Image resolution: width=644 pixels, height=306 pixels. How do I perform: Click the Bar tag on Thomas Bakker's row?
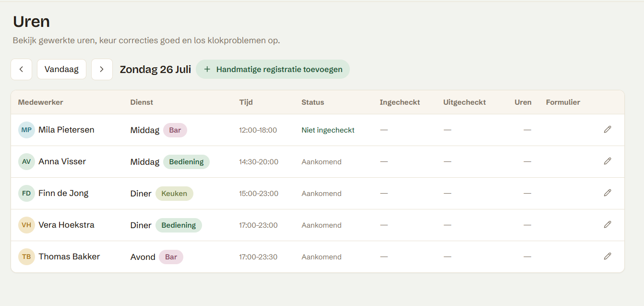coord(171,257)
